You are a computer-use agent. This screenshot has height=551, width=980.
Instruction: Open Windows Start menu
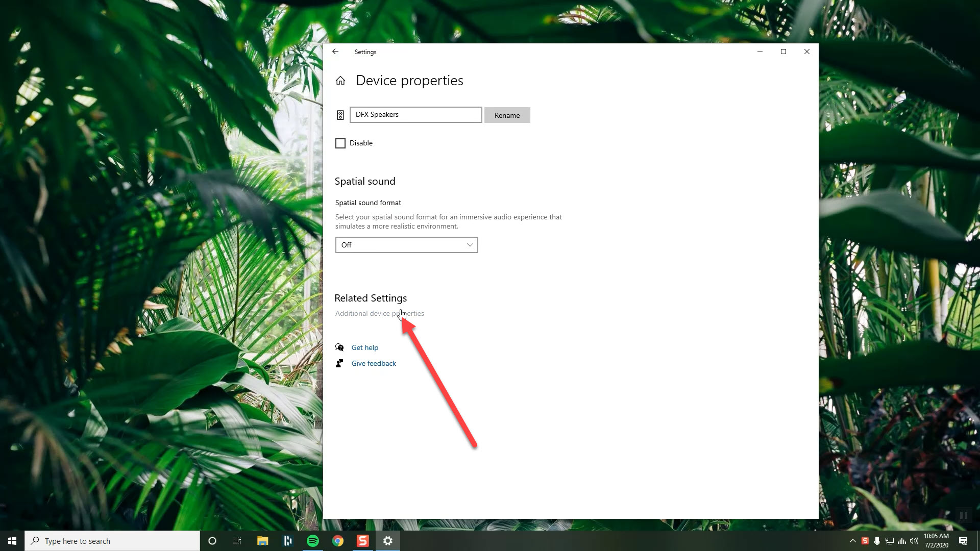pos(12,541)
